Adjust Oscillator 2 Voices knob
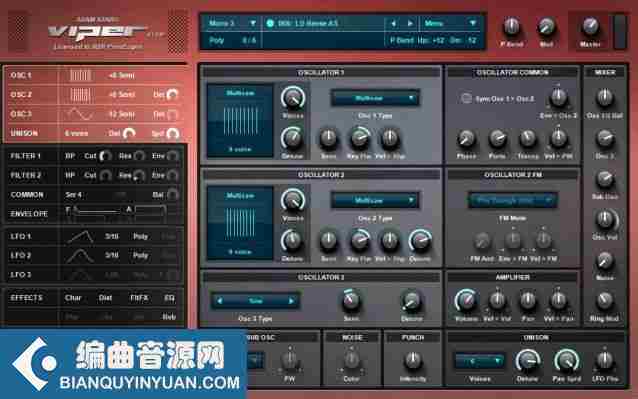Viewport: 638px width, 399px height. 293,201
